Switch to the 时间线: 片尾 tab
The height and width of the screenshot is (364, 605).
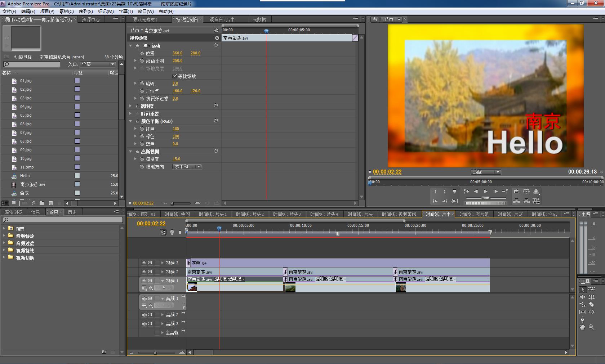510,214
